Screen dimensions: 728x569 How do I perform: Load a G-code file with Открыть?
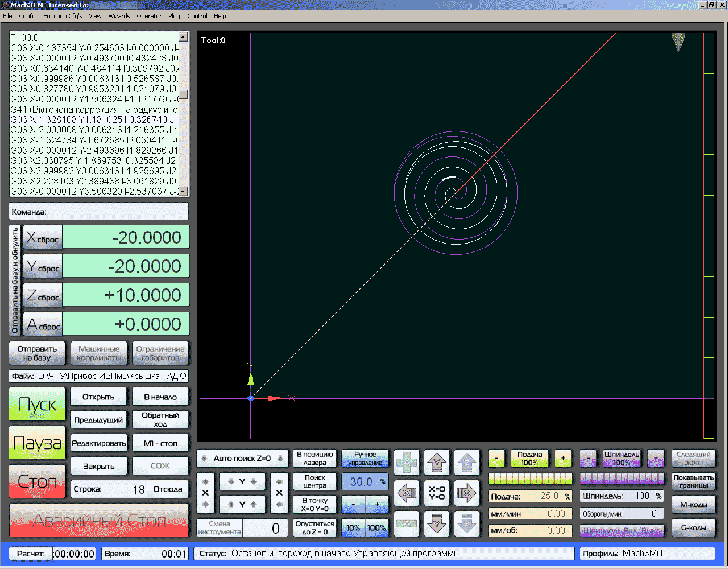[99, 397]
